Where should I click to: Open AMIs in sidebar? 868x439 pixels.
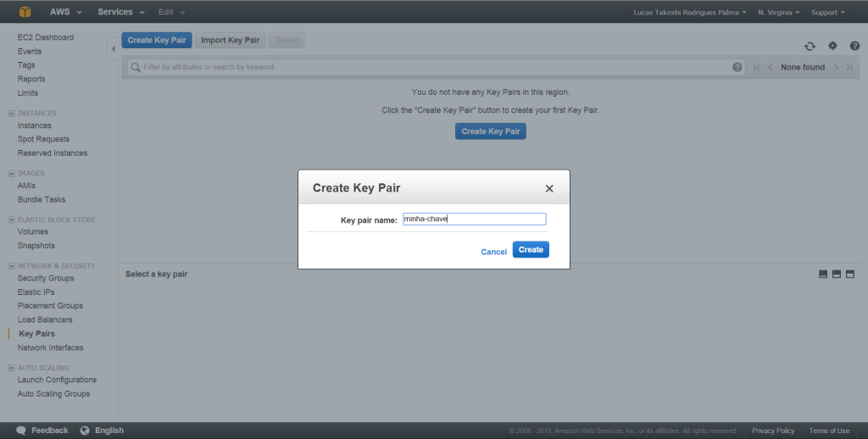click(x=26, y=186)
